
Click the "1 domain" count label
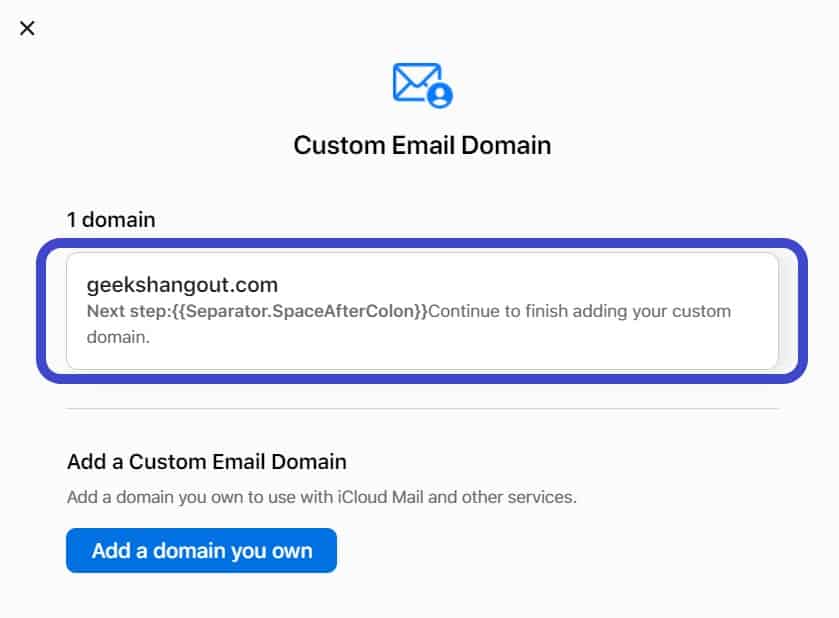click(x=111, y=219)
